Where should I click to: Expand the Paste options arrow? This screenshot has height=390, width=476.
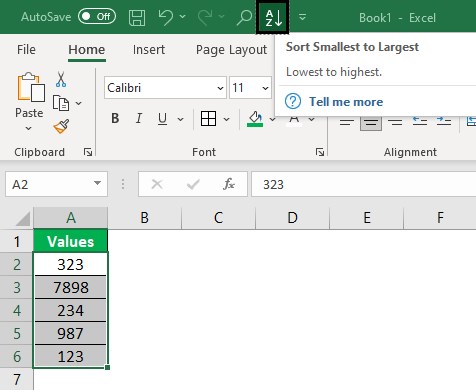tap(29, 128)
